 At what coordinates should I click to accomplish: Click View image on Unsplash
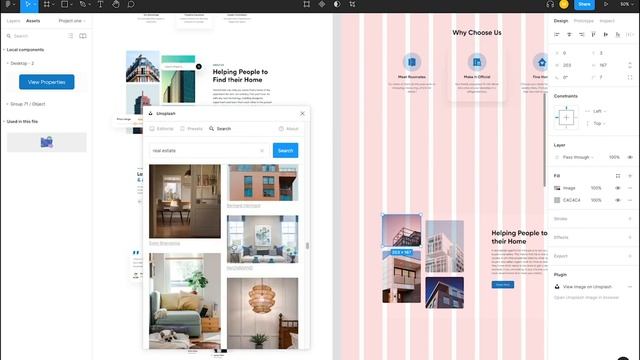pyautogui.click(x=587, y=287)
